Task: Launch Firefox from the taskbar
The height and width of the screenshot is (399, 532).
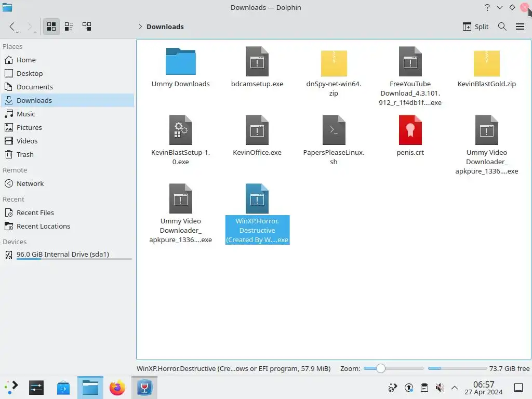Action: tap(117, 388)
